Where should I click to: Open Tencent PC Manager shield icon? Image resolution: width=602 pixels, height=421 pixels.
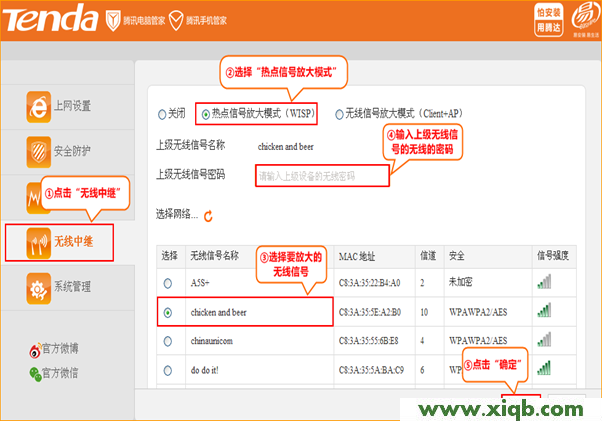[113, 21]
